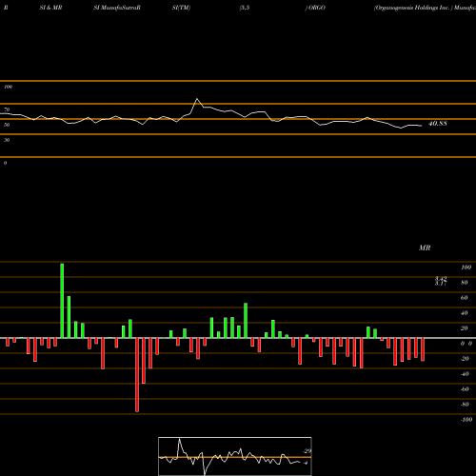Click the MR axis label -100
The width and height of the screenshot is (476, 476).
(466, 420)
